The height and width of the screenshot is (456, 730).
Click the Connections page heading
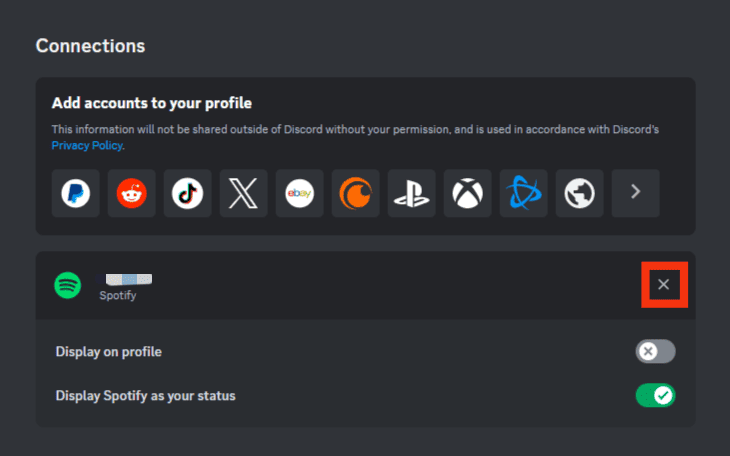point(90,46)
